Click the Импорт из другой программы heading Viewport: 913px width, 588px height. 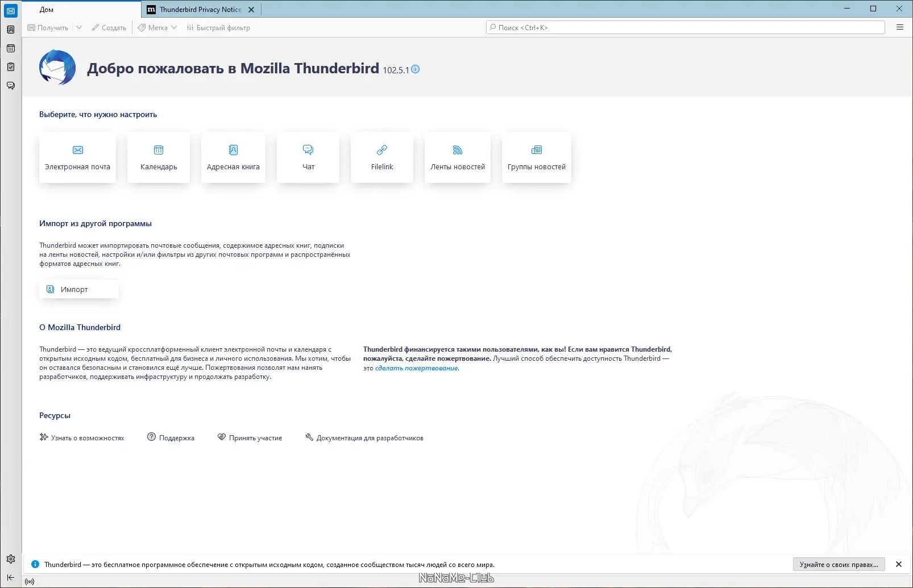point(96,223)
